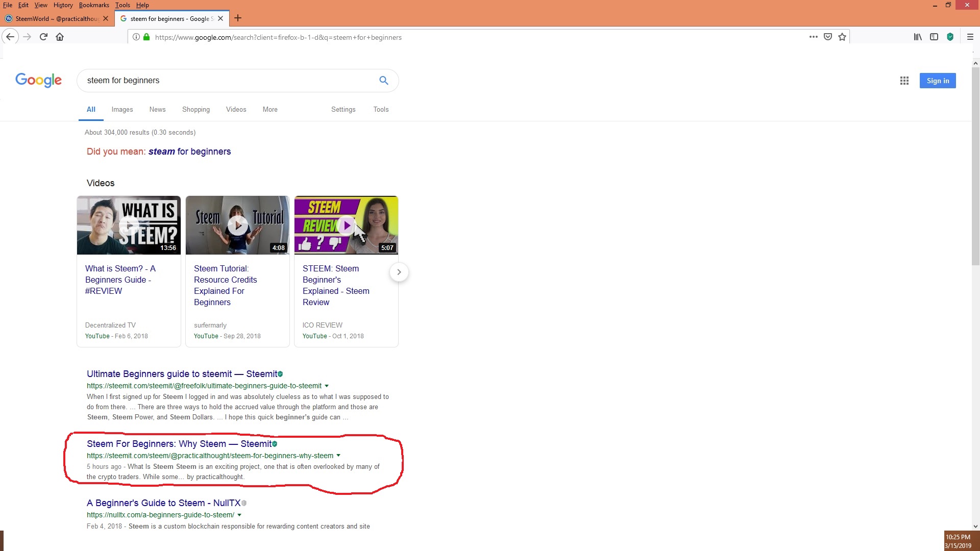Screen dimensions: 980x551
Task: Reload the current page
Action: tap(43, 37)
